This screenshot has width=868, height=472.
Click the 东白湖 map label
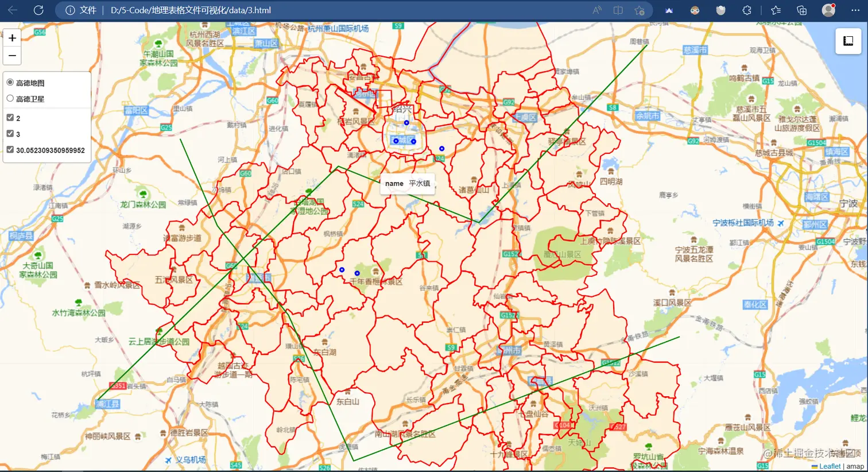click(325, 352)
